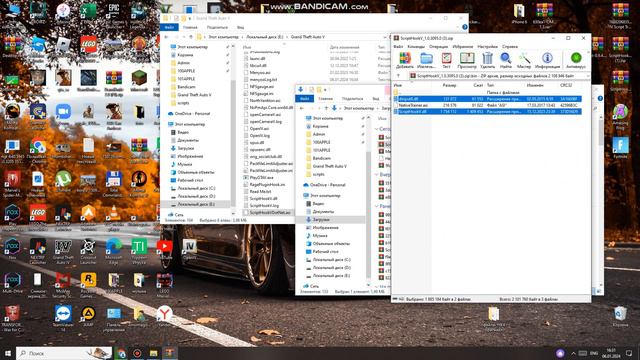Image resolution: width=640 pixels, height=360 pixels.
Task: Click the Chrome icon in the taskbar
Action: (121, 353)
